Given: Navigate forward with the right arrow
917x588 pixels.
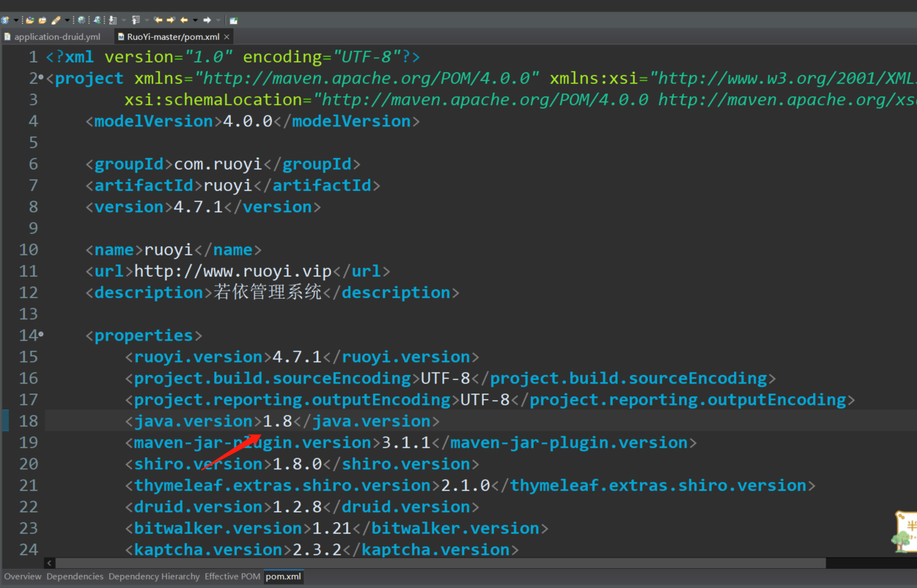Looking at the screenshot, I should point(207,21).
